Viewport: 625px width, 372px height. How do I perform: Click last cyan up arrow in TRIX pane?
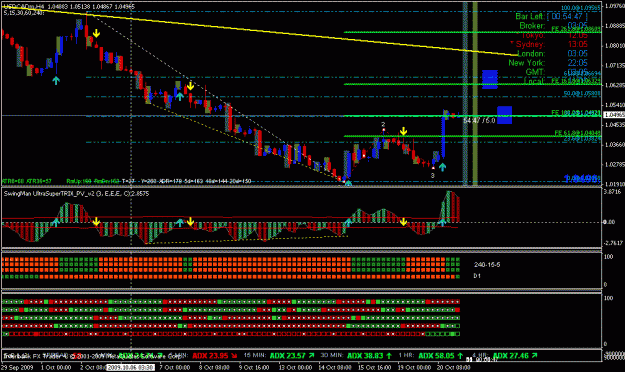click(x=442, y=222)
